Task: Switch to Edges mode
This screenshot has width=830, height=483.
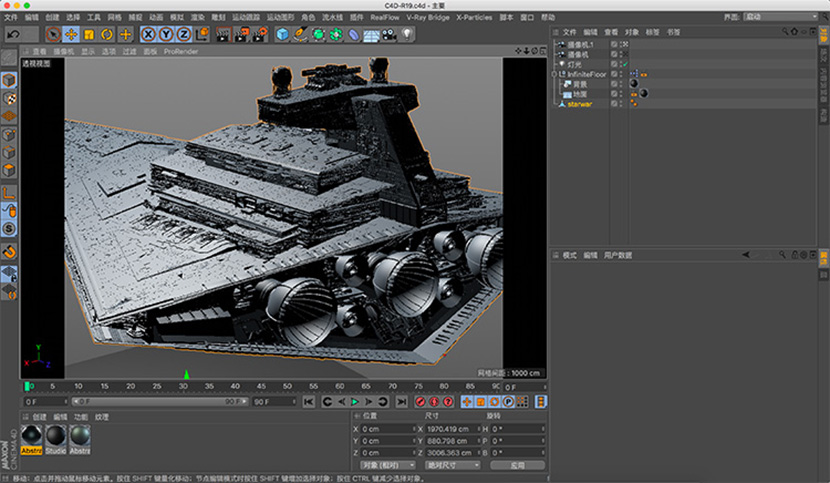Action: (8, 153)
